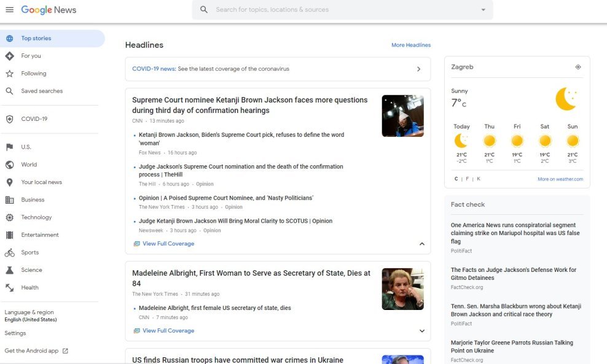Click the U.S. flag icon

tap(10, 147)
